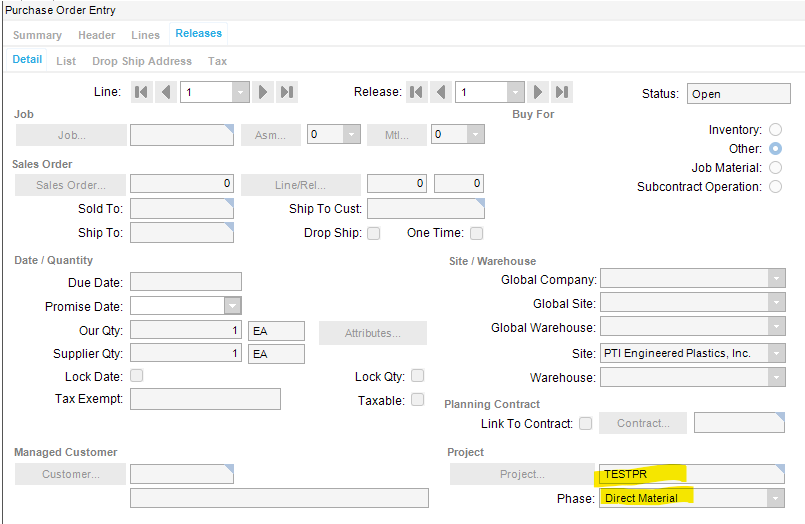
Task: Click the Job... button
Action: (x=71, y=135)
